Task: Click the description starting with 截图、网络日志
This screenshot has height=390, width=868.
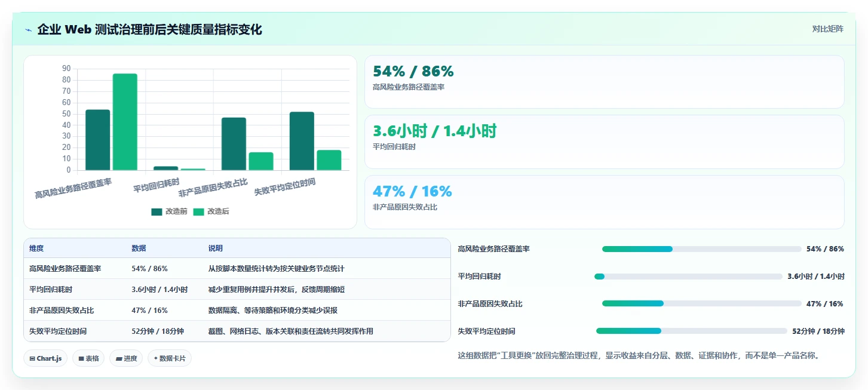Action: pyautogui.click(x=291, y=331)
